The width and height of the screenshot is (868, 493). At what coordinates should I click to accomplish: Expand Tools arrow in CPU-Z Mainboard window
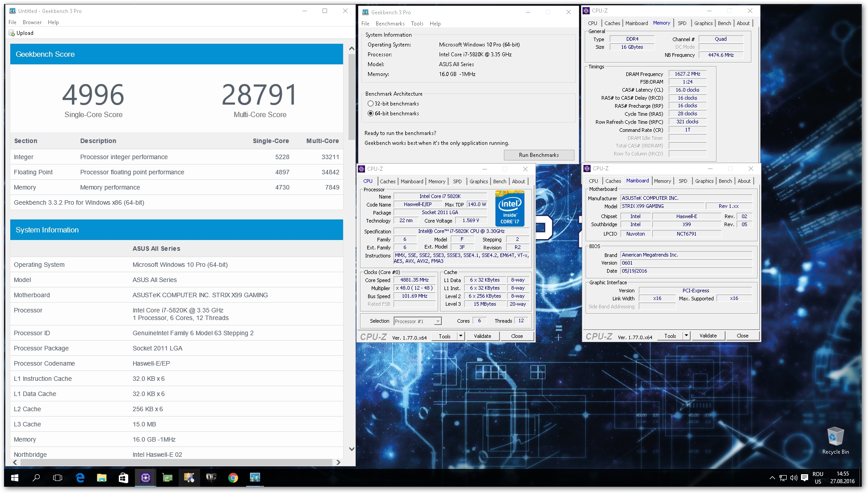pyautogui.click(x=686, y=336)
